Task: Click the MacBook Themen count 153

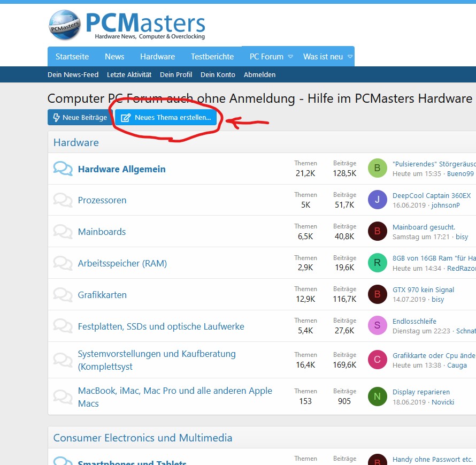Action: coord(305,401)
